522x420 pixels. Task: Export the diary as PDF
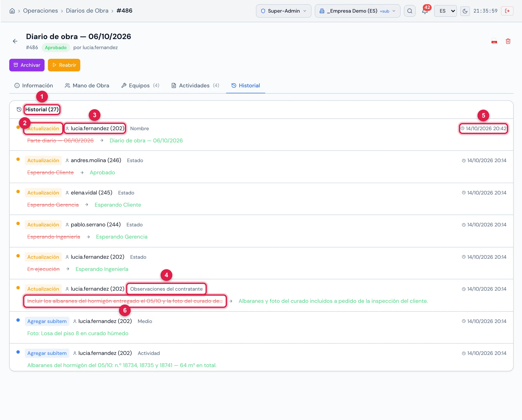494,41
